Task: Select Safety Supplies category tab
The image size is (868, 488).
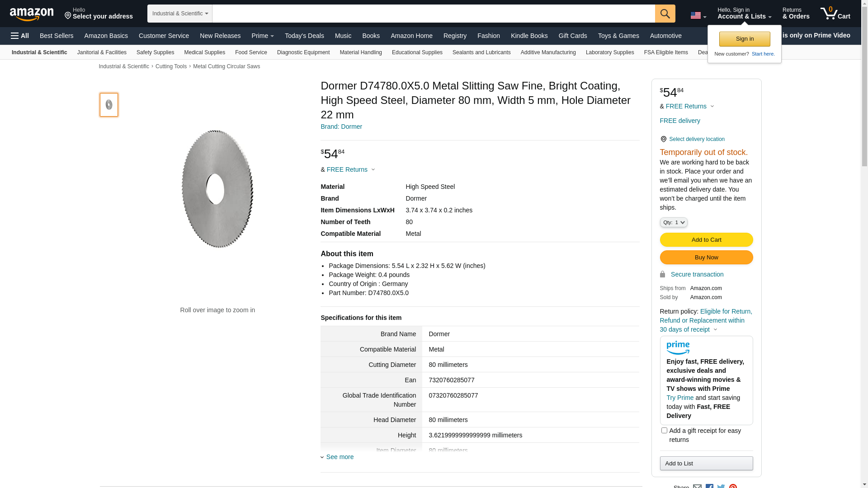Action: coord(155,52)
